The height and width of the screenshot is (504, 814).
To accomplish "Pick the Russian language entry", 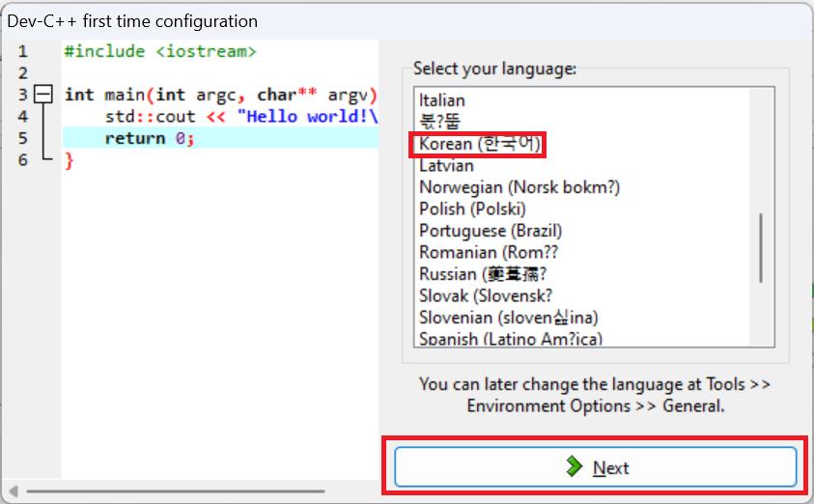I will pyautogui.click(x=483, y=274).
